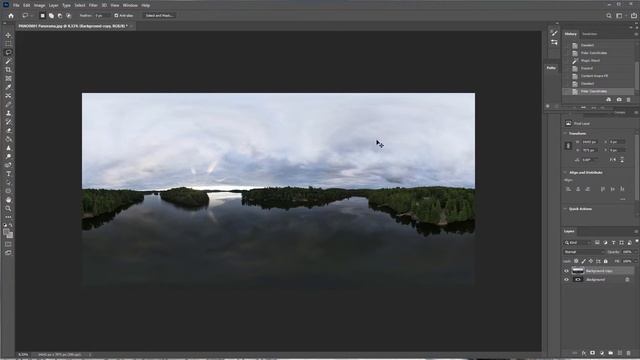Collapse Align and Distribute section
The width and height of the screenshot is (640, 360).
(x=565, y=173)
